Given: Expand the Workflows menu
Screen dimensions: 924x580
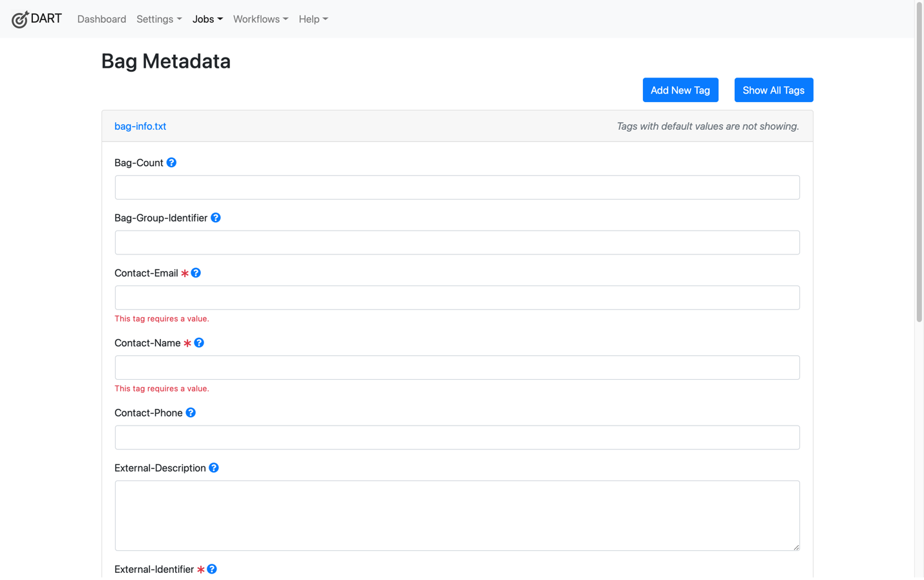Looking at the screenshot, I should click(x=260, y=19).
